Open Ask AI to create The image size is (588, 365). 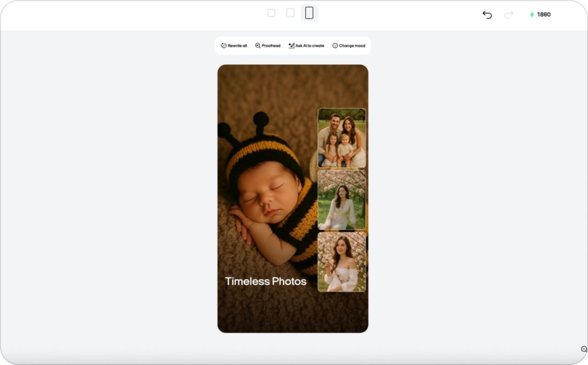306,45
